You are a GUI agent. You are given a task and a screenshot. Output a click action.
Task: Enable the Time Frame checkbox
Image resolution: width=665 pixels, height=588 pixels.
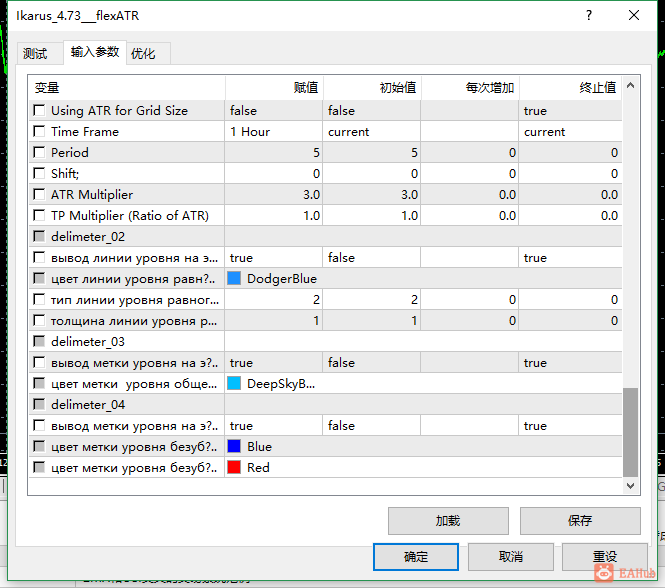tap(39, 132)
